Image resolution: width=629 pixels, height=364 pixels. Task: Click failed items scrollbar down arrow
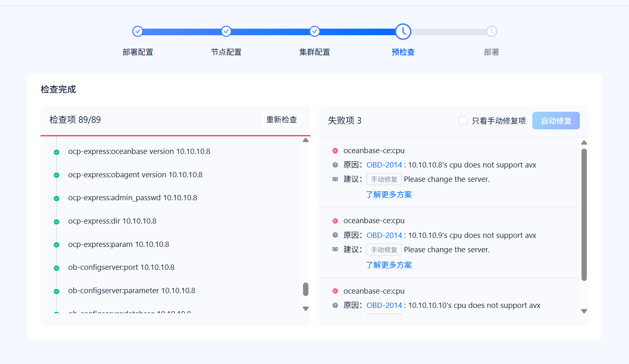tap(584, 311)
